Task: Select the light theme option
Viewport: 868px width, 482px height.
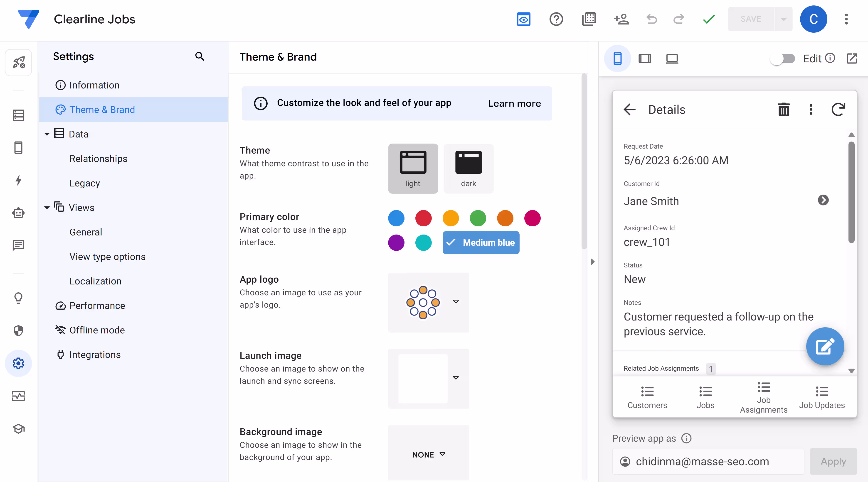Action: [413, 168]
